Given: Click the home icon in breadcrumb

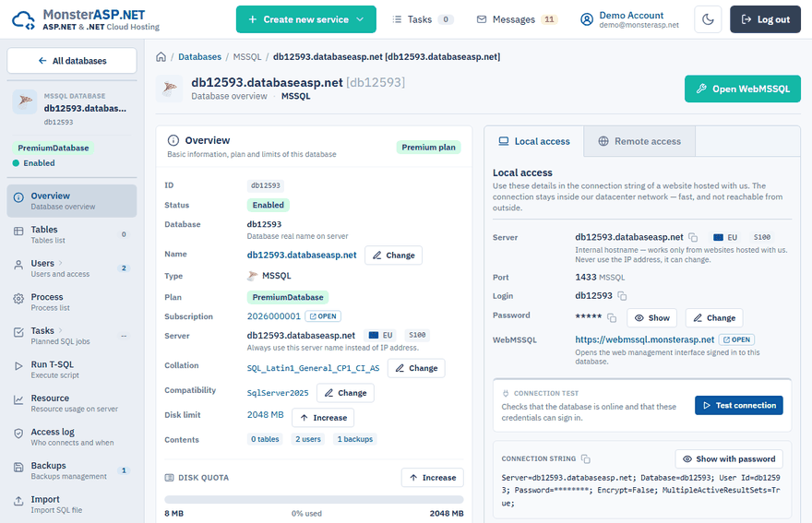Looking at the screenshot, I should click(161, 57).
